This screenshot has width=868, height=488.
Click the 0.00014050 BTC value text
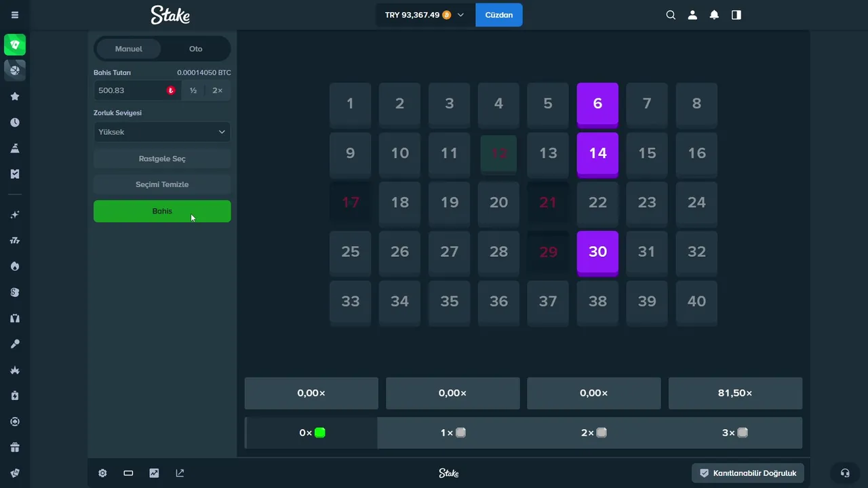pos(204,73)
